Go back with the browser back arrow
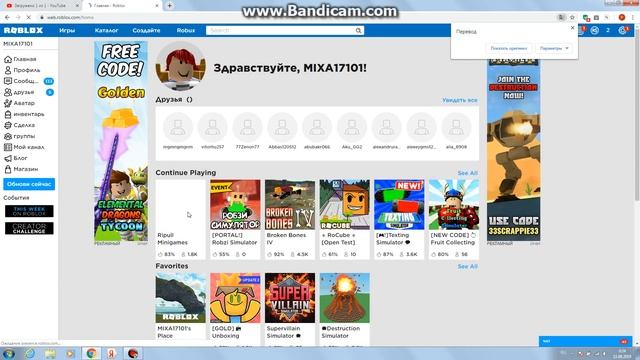Screen dimensions: 640x360 tap(7, 18)
